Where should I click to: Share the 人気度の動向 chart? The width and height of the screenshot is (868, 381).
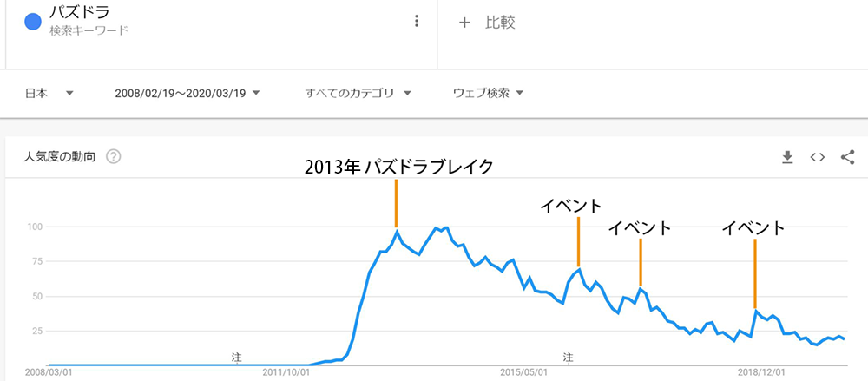[847, 157]
